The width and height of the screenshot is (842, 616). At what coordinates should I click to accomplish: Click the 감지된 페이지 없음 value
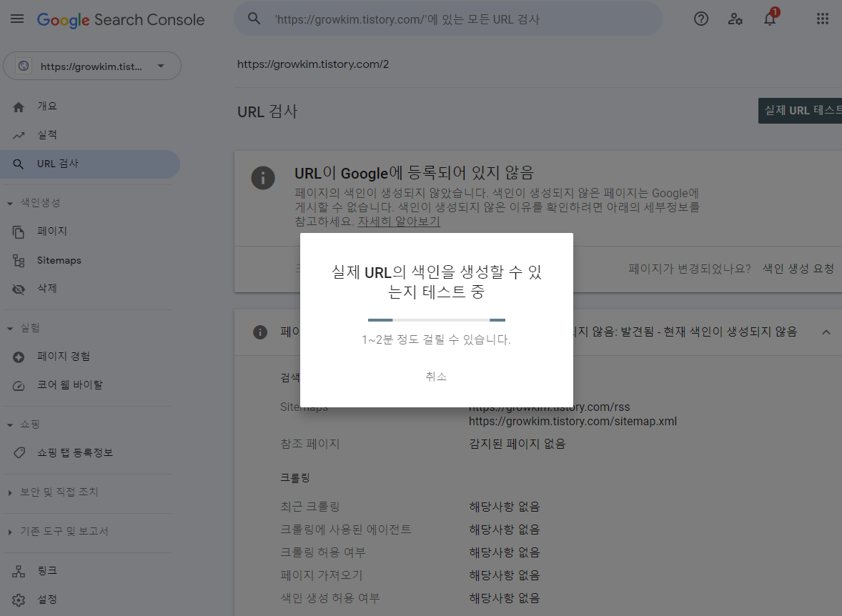[x=517, y=444]
